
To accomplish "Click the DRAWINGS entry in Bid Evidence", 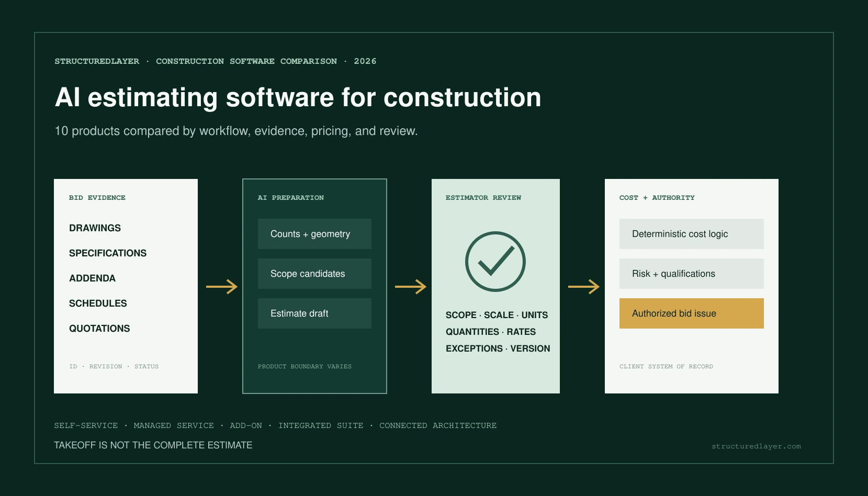I will [x=95, y=228].
